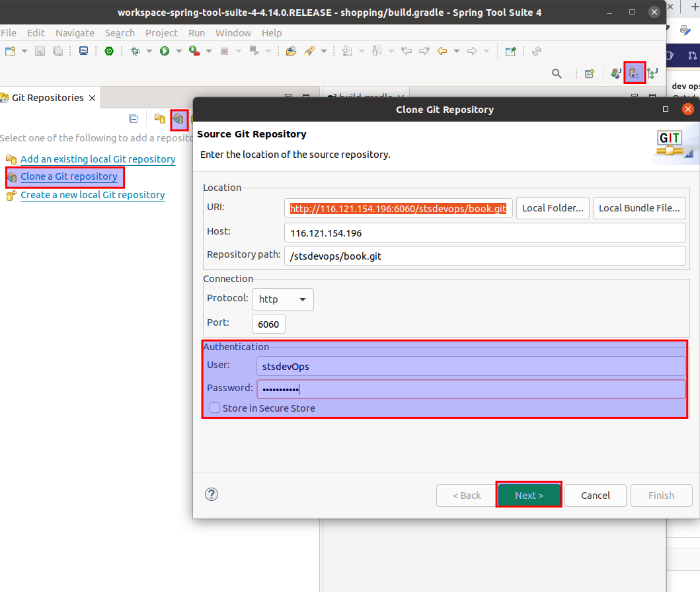Click 'Add an existing local Git repository' link
Screen dimensions: 700x592
click(x=98, y=159)
